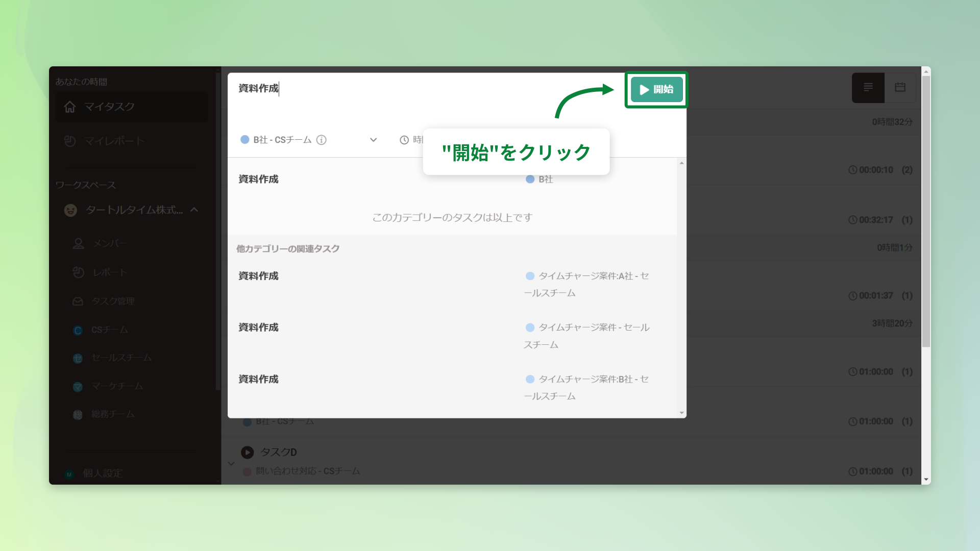Viewport: 980px width, 551px height.
Task: Open タスク管理 via its envelope icon
Action: (78, 301)
